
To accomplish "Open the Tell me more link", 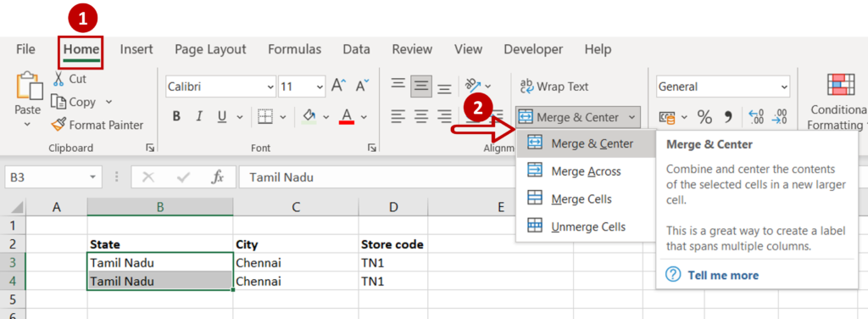I will click(x=723, y=275).
